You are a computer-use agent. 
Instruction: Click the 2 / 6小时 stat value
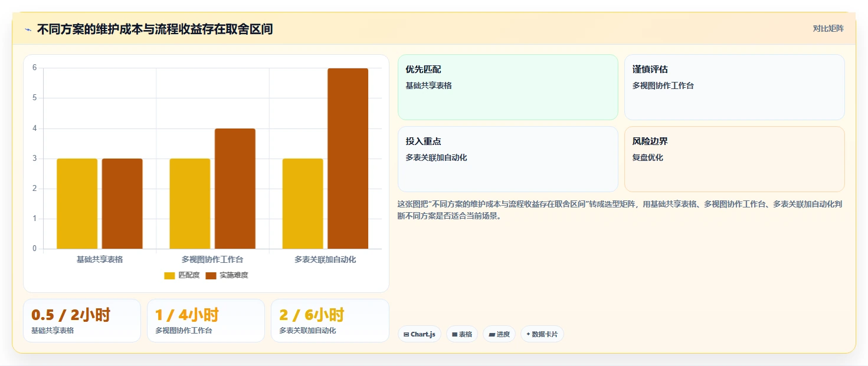click(312, 315)
